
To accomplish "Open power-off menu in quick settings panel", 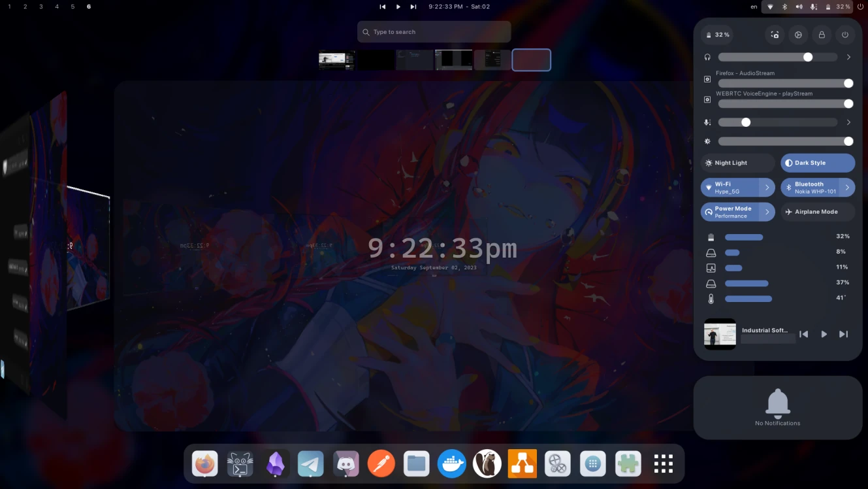I will [845, 35].
